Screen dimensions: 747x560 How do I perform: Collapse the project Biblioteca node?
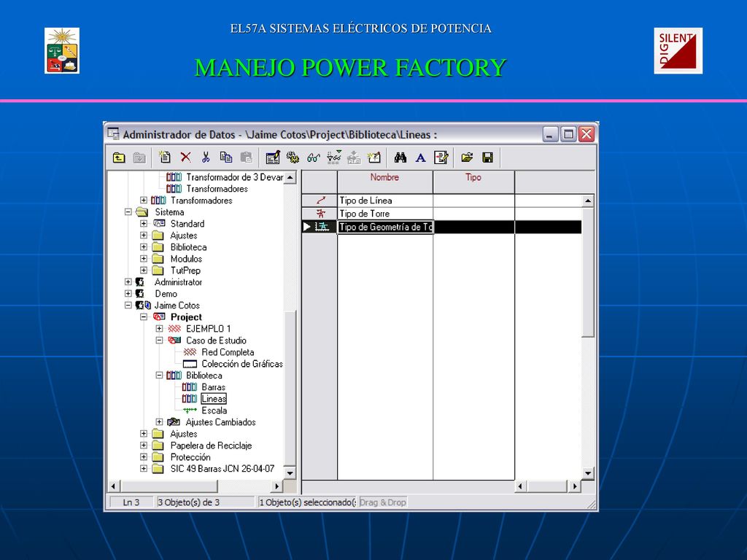click(159, 376)
